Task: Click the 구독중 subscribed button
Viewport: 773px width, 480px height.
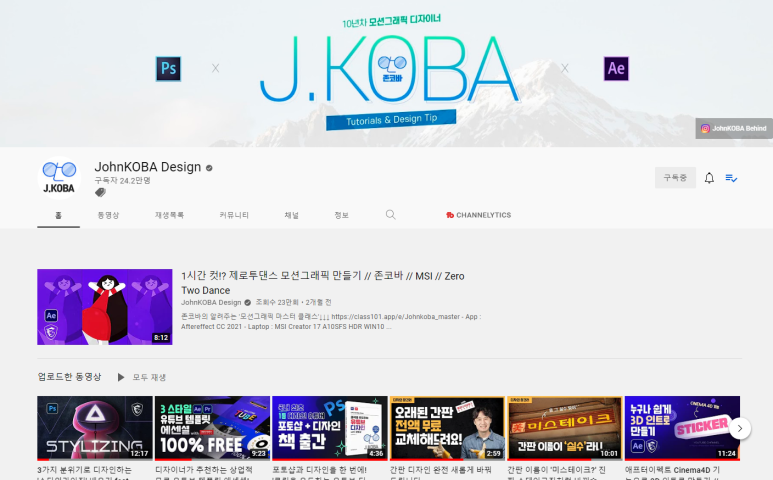Action: click(675, 177)
